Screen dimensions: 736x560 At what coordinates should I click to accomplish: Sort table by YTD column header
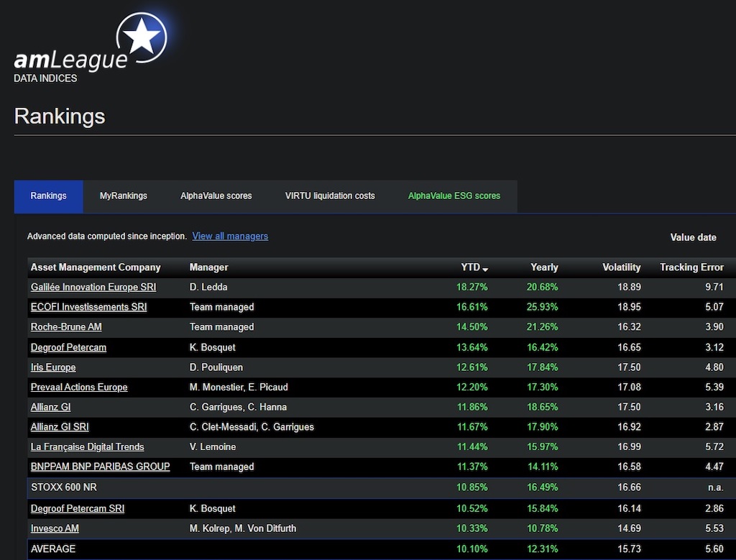[470, 267]
